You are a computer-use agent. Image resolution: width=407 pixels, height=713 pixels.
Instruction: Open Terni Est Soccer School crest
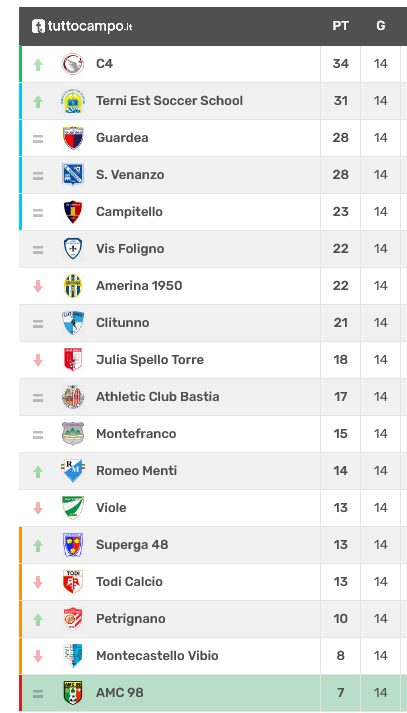click(73, 101)
